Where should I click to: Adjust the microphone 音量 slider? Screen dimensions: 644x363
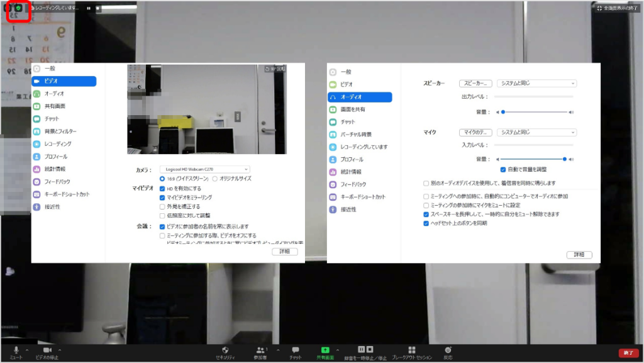[x=534, y=159]
